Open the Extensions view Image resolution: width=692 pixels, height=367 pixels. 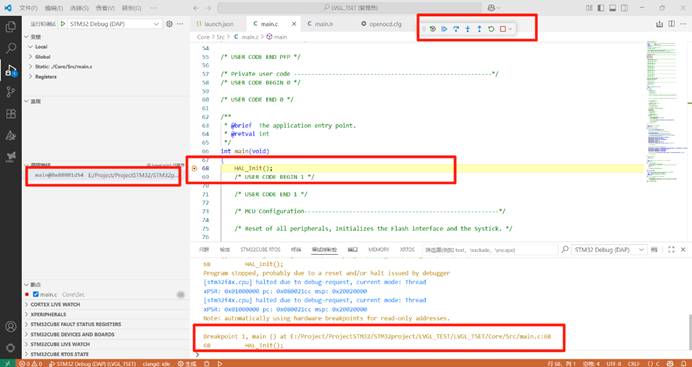pos(11,114)
